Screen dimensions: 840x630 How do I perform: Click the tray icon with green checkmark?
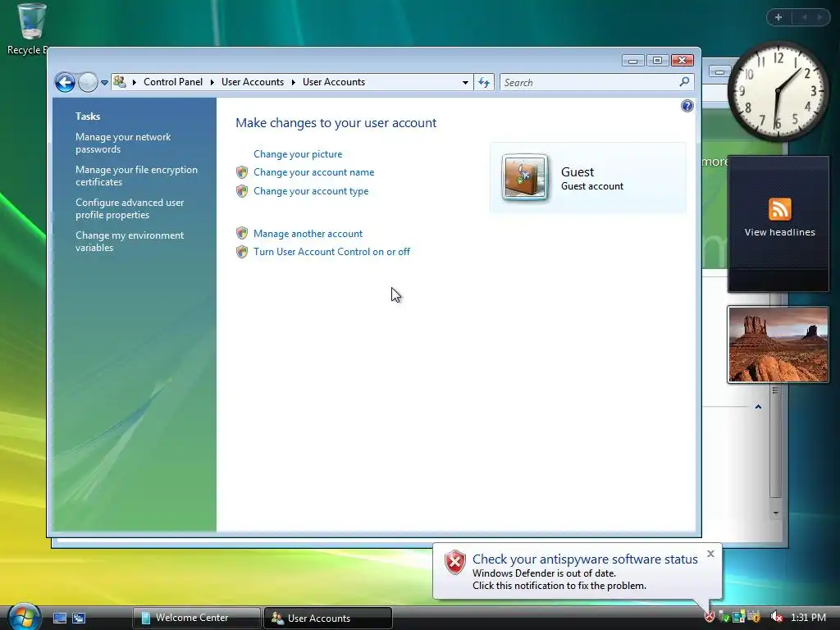(x=724, y=618)
